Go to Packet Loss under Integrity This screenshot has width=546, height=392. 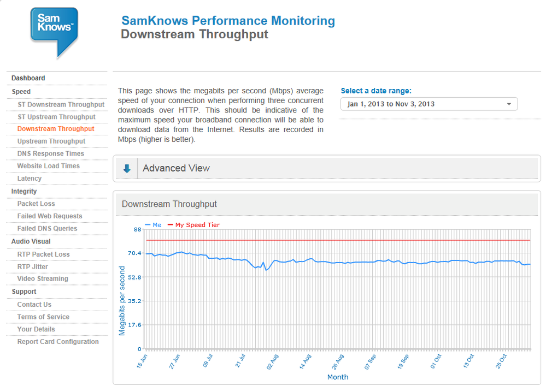click(36, 204)
